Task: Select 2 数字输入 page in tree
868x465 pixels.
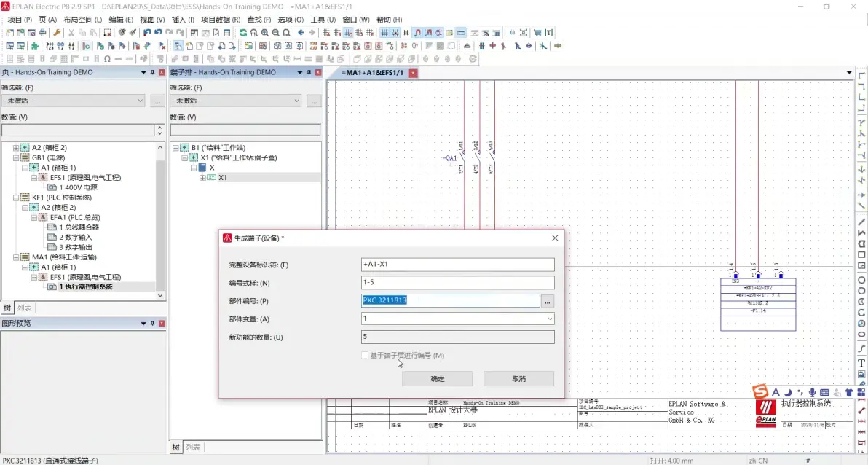Action: coord(76,237)
